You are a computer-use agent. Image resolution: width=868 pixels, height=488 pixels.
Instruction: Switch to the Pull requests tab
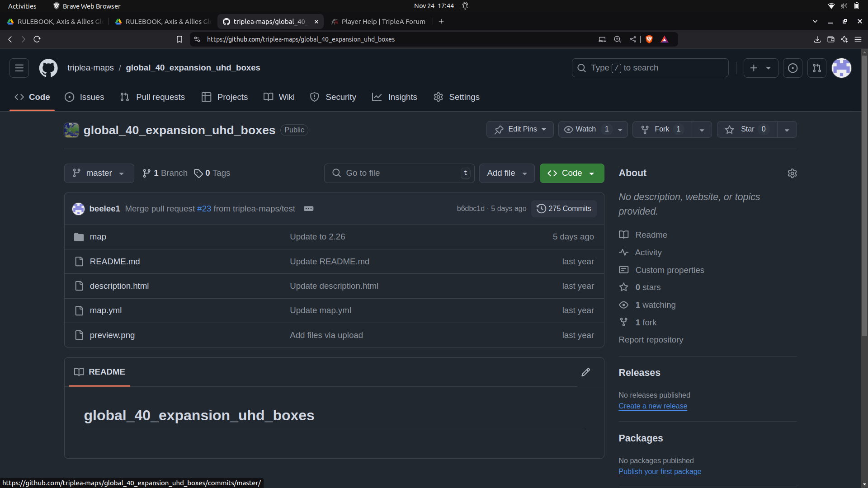(x=153, y=97)
